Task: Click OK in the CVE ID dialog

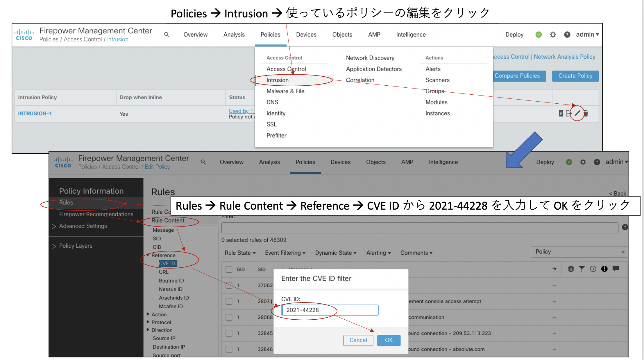Action: 389,340
